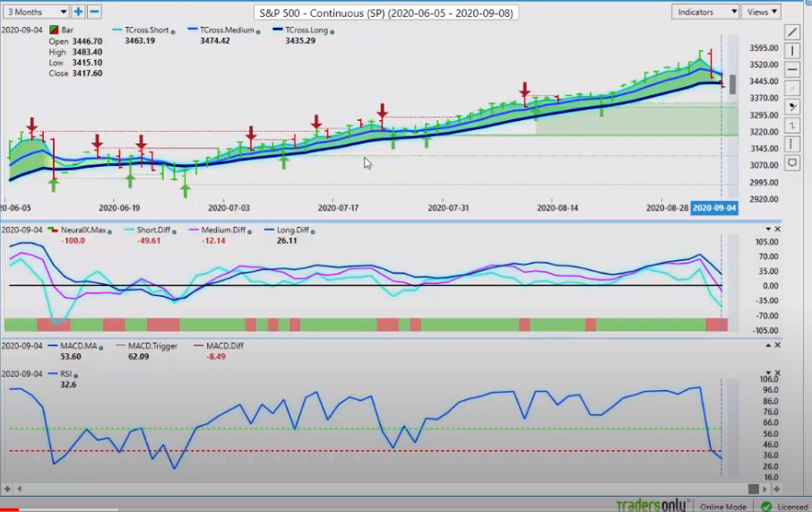Select the comment annotation tool
Image resolution: width=812 pixels, height=512 pixels.
click(792, 162)
